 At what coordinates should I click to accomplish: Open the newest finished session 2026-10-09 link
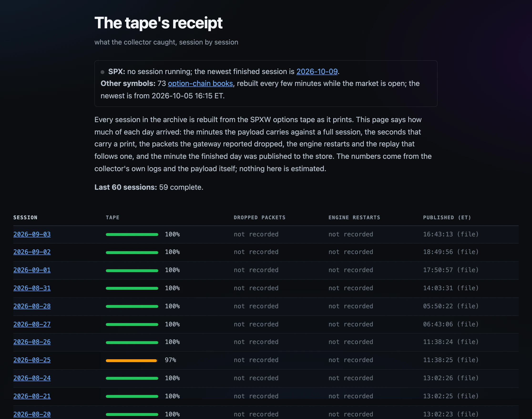[317, 71]
